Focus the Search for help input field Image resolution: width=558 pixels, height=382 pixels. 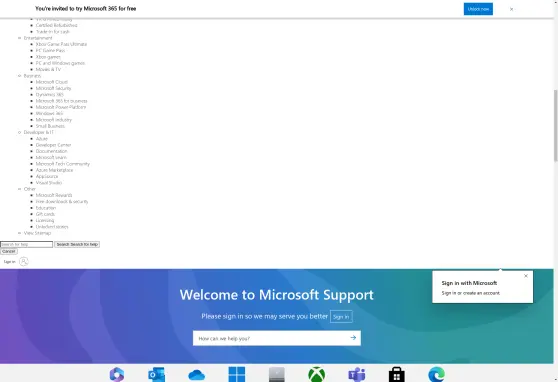click(27, 244)
